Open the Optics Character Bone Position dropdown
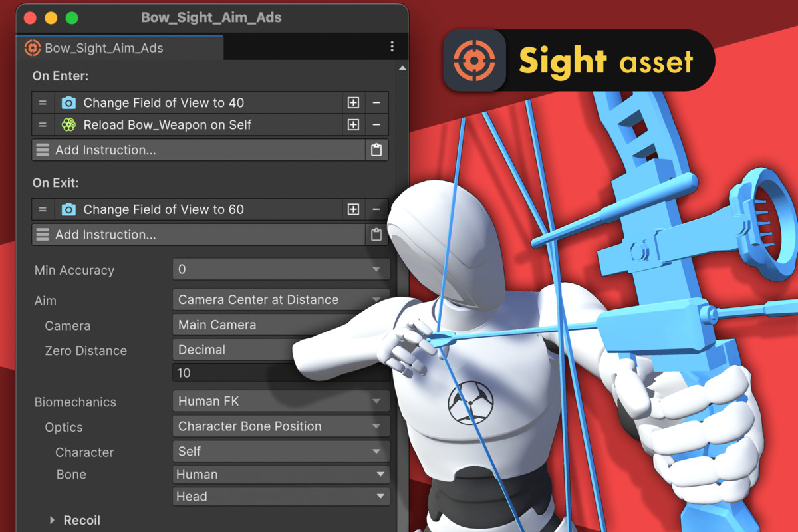798x532 pixels. (280, 426)
